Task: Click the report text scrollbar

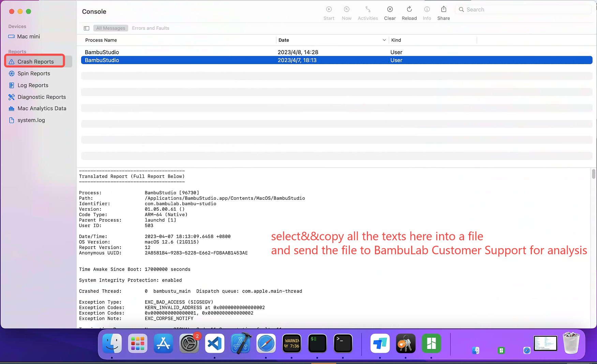Action: (x=593, y=174)
